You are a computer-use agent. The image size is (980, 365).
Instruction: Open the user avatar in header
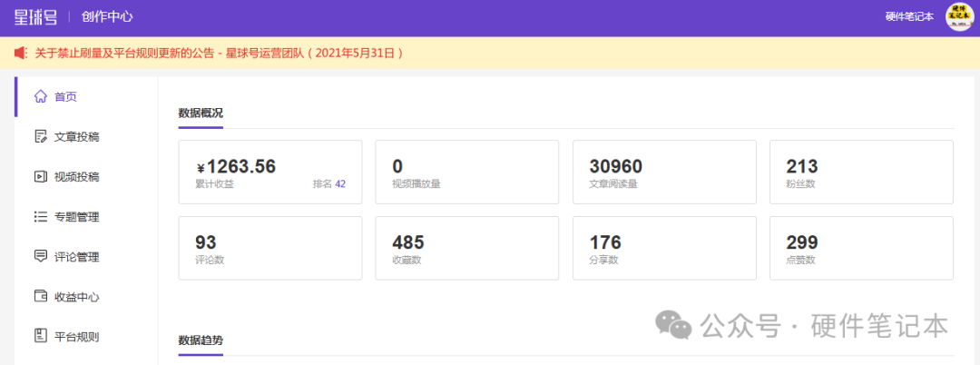tap(959, 16)
